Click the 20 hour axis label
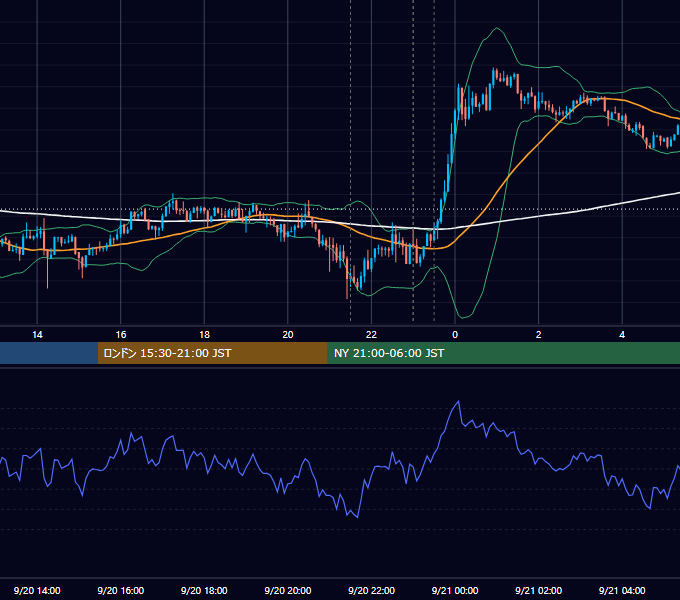 (x=288, y=335)
